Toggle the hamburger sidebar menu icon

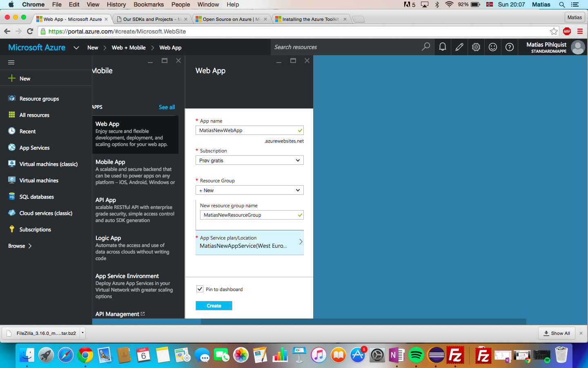coord(11,62)
